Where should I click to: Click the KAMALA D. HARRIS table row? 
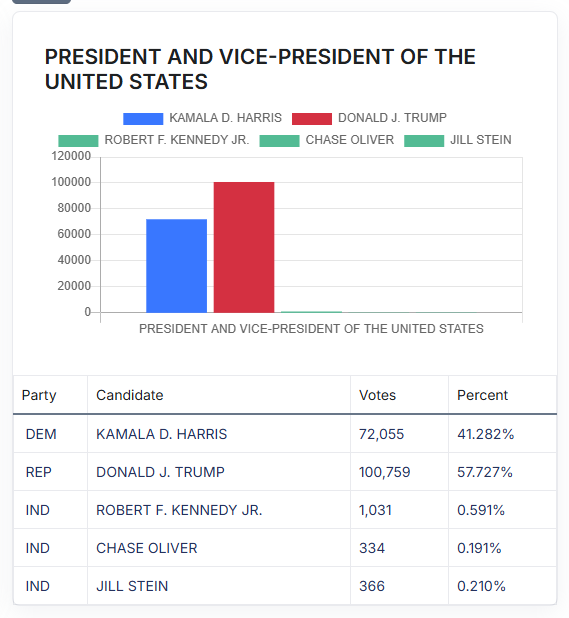(x=285, y=434)
